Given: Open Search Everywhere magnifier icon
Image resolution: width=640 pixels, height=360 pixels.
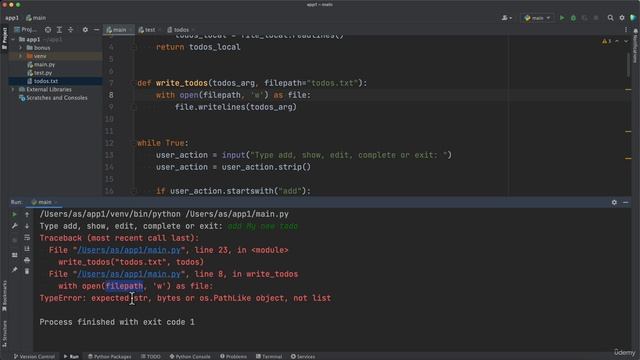Looking at the screenshot, I should coord(610,18).
